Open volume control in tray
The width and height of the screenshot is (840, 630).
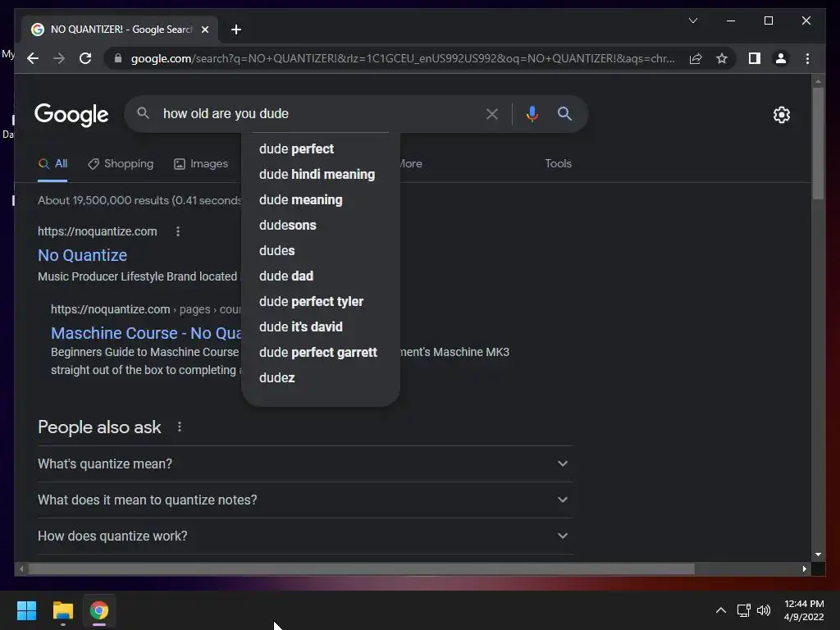click(764, 610)
